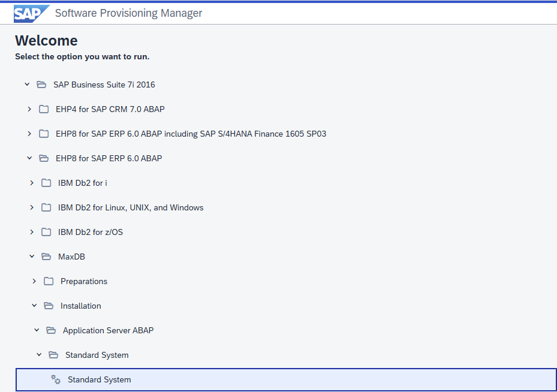Select the 'Preparations' label

click(84, 281)
